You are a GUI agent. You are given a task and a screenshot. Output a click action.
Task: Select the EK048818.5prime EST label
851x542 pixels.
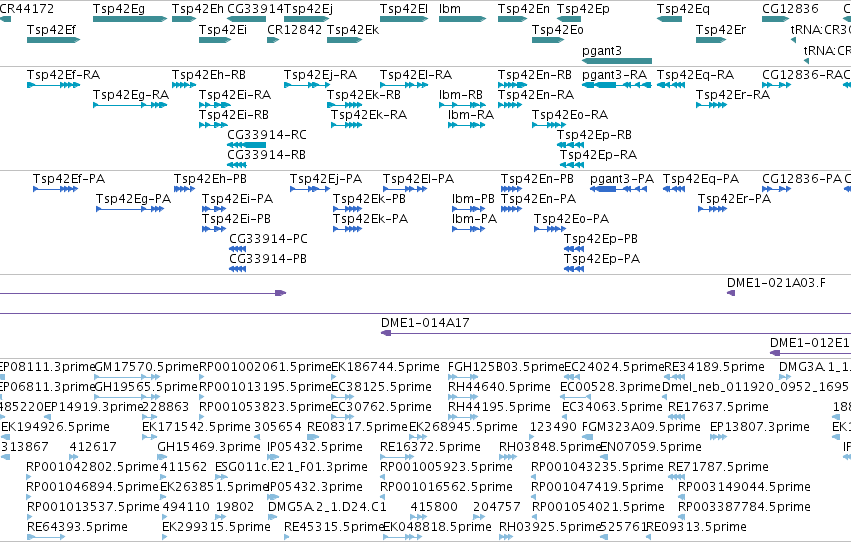437,527
